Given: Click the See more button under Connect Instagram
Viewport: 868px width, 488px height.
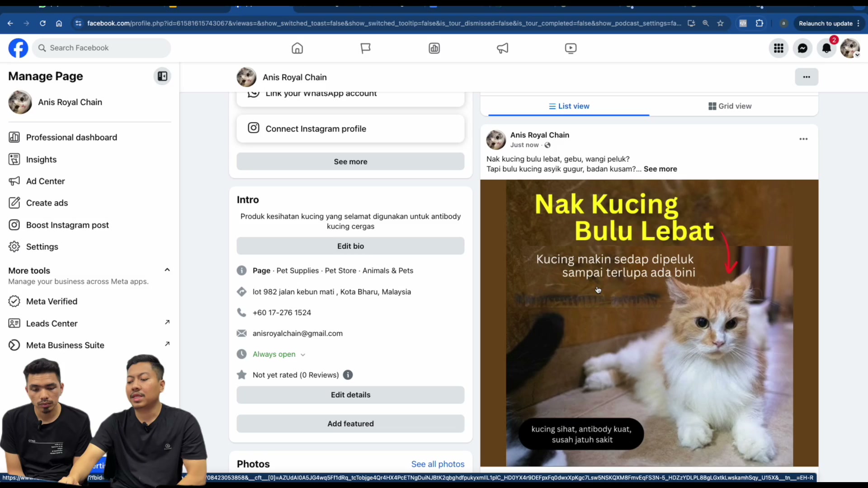Looking at the screenshot, I should click(350, 162).
